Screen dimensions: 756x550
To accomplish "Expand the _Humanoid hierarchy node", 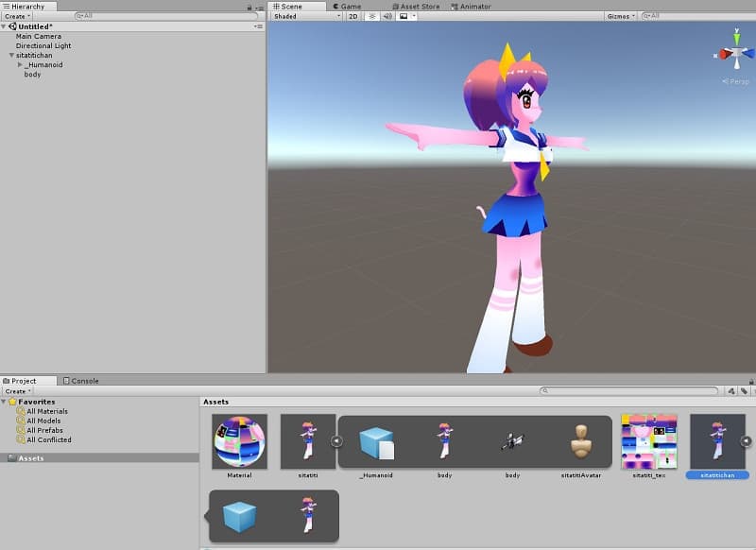I will click(x=21, y=65).
